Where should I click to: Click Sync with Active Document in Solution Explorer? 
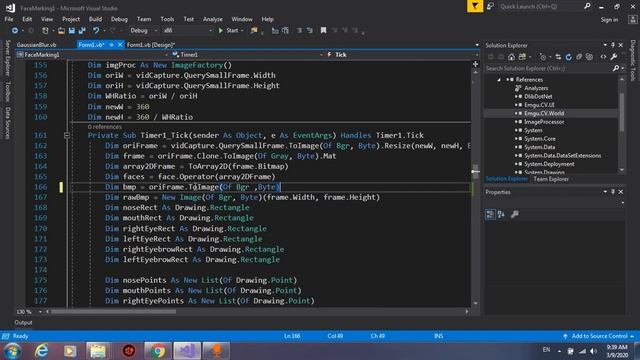[x=558, y=57]
